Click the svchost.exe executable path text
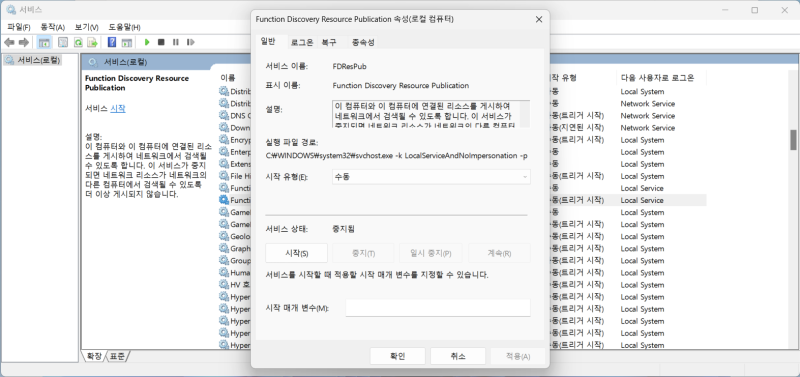The width and height of the screenshot is (800, 377). pos(397,156)
